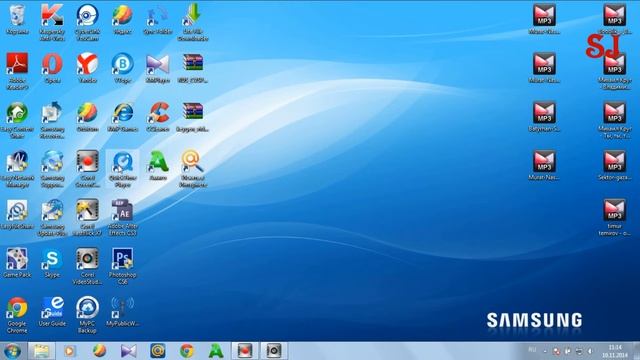The height and width of the screenshot is (360, 640).
Task: Open Windows Explorer from taskbar
Action: (41, 351)
